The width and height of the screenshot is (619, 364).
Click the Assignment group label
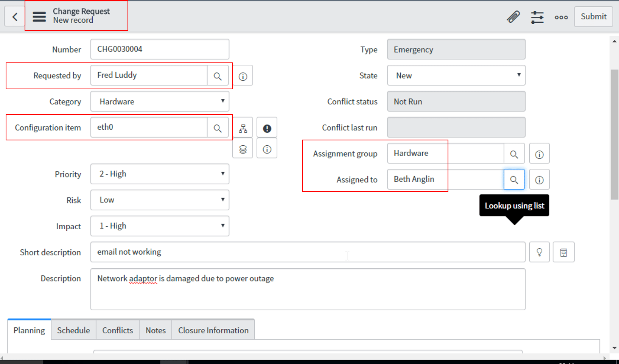click(345, 154)
